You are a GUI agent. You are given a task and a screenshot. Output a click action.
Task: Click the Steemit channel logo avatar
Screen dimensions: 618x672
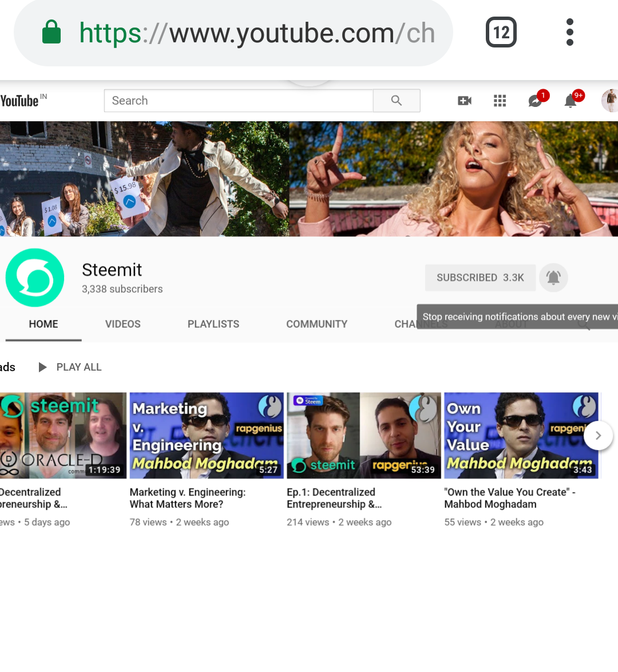point(35,278)
